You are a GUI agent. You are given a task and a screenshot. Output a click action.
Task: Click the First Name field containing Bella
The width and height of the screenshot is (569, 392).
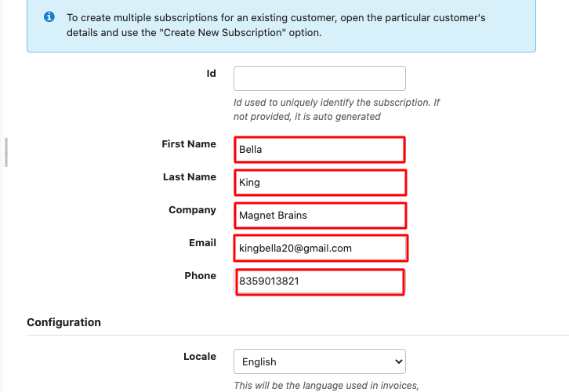click(320, 150)
